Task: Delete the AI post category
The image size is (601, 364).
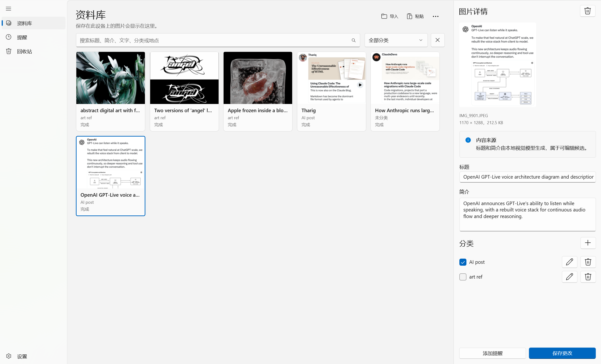Action: tap(588, 262)
